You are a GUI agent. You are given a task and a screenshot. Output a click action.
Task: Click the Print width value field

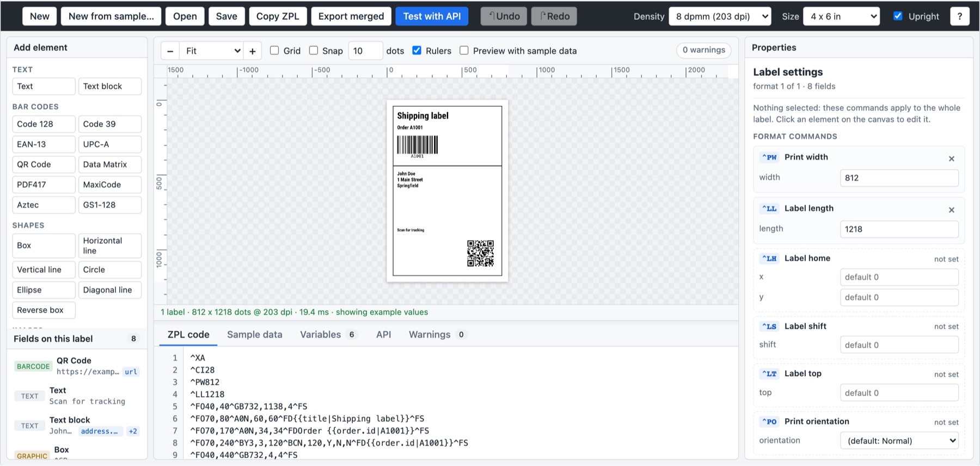(899, 178)
